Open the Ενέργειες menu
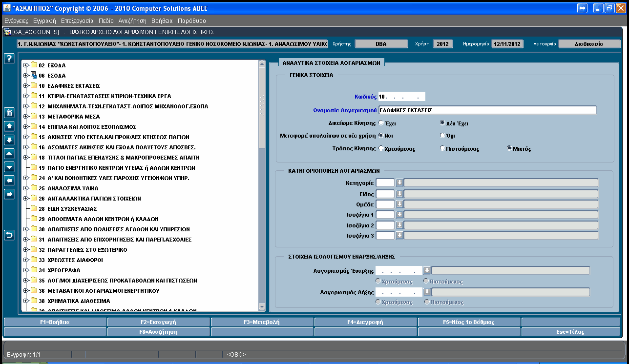This screenshot has width=629, height=364. [x=16, y=21]
